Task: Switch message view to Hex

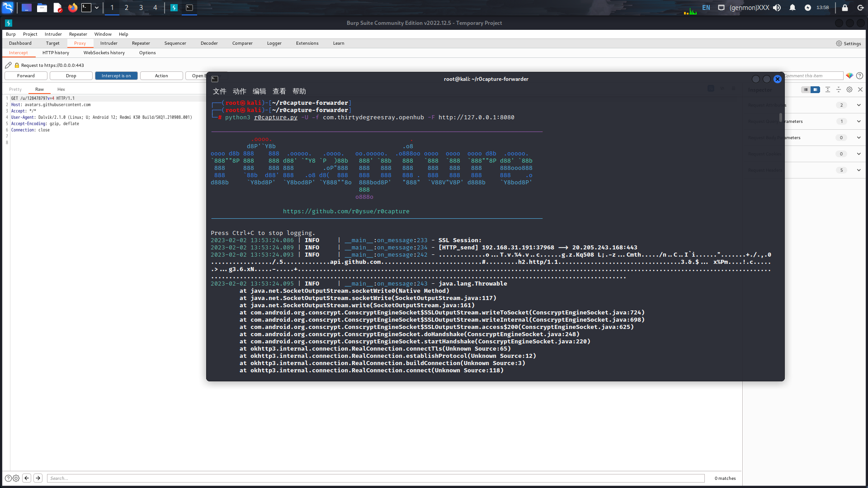Action: (x=61, y=89)
